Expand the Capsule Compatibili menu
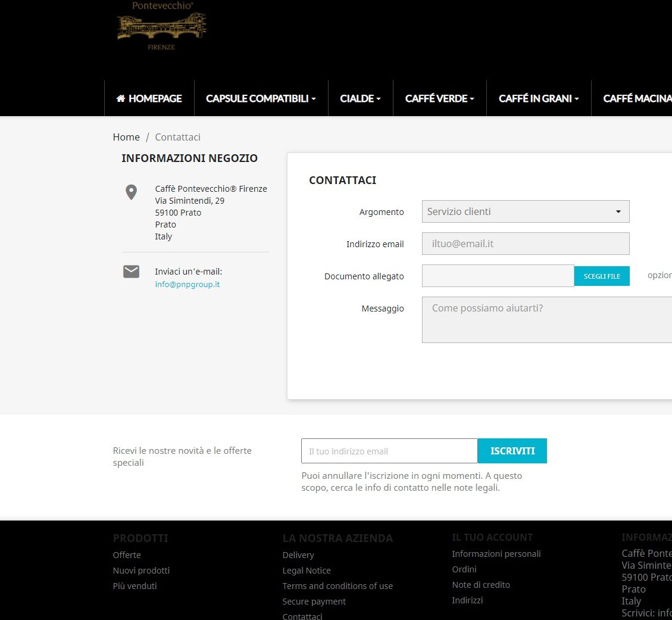This screenshot has height=620, width=672. pos(261,99)
